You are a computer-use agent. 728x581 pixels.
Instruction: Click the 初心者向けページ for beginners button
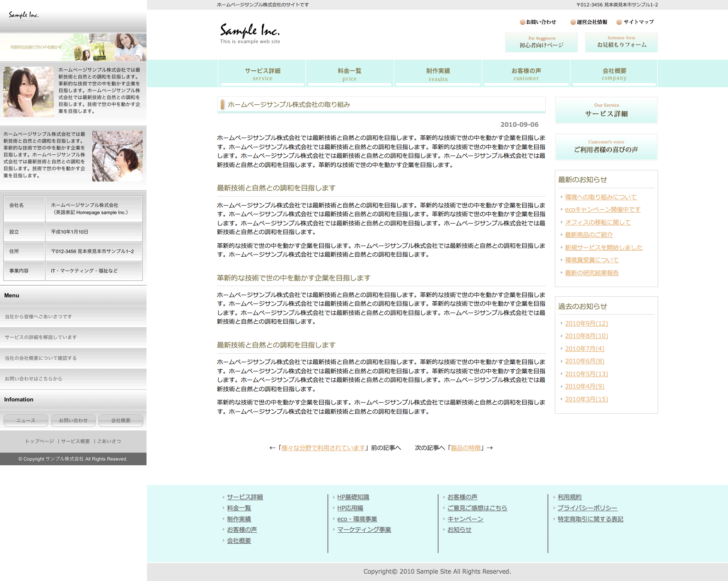tap(542, 42)
